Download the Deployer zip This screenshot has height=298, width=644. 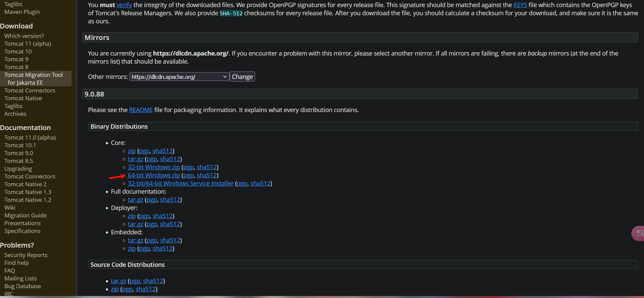pos(132,216)
